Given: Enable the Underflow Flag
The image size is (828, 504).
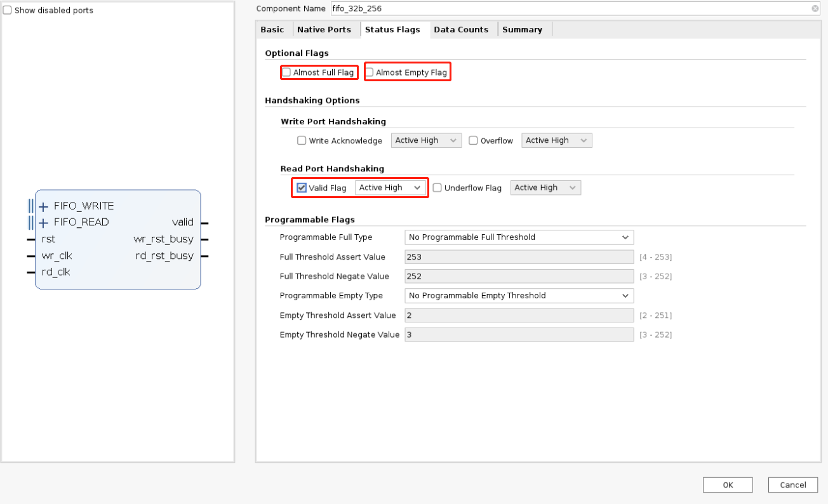Looking at the screenshot, I should [437, 187].
